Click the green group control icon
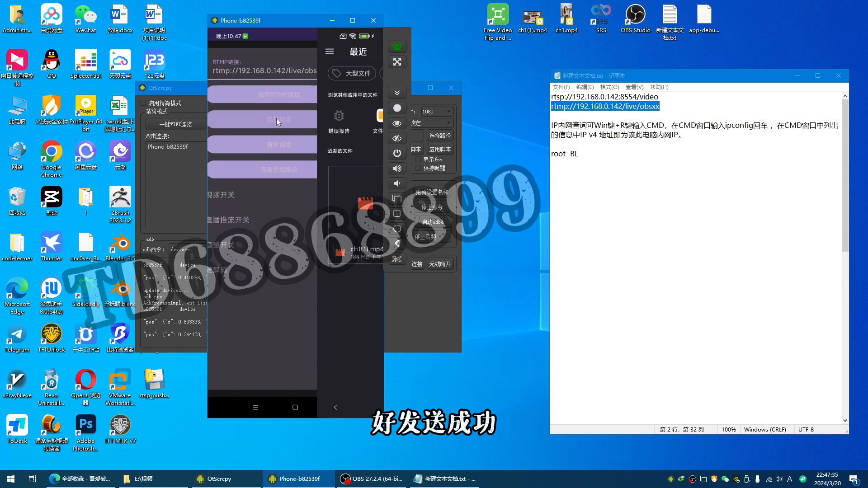Image resolution: width=868 pixels, height=488 pixels. [397, 47]
